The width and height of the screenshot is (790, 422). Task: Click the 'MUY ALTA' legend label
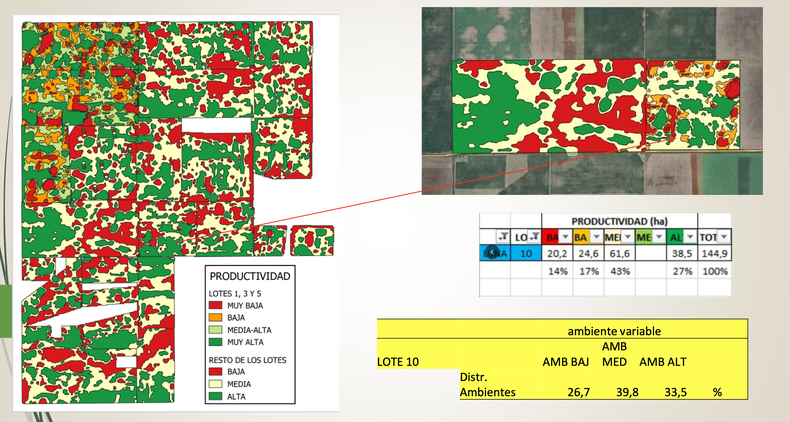[x=245, y=342]
